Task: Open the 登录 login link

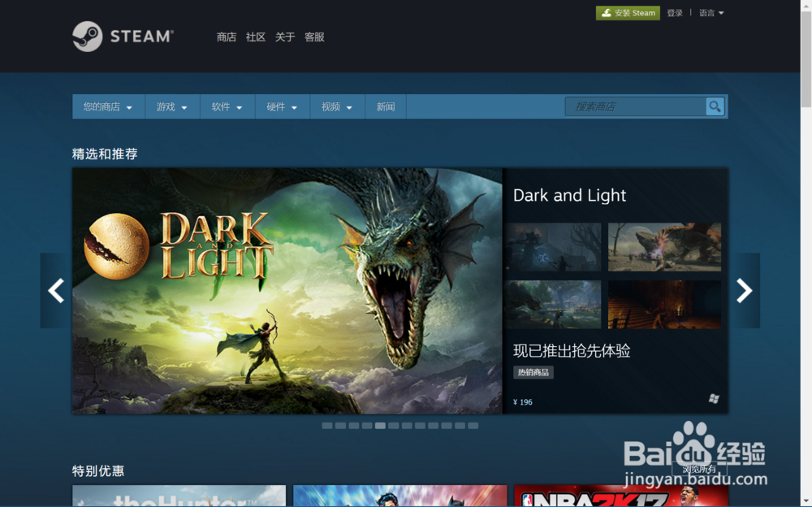Action: pyautogui.click(x=675, y=13)
